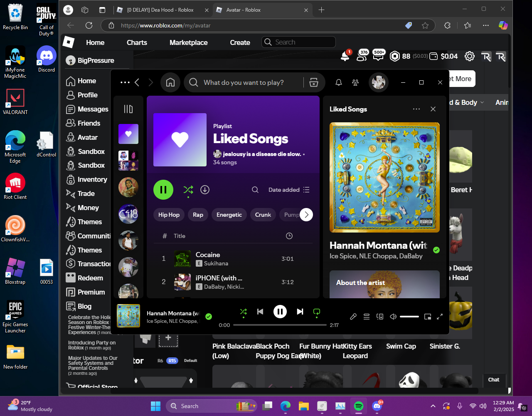The image size is (532, 416).
Task: Select Rap filter chip
Action: 198,215
